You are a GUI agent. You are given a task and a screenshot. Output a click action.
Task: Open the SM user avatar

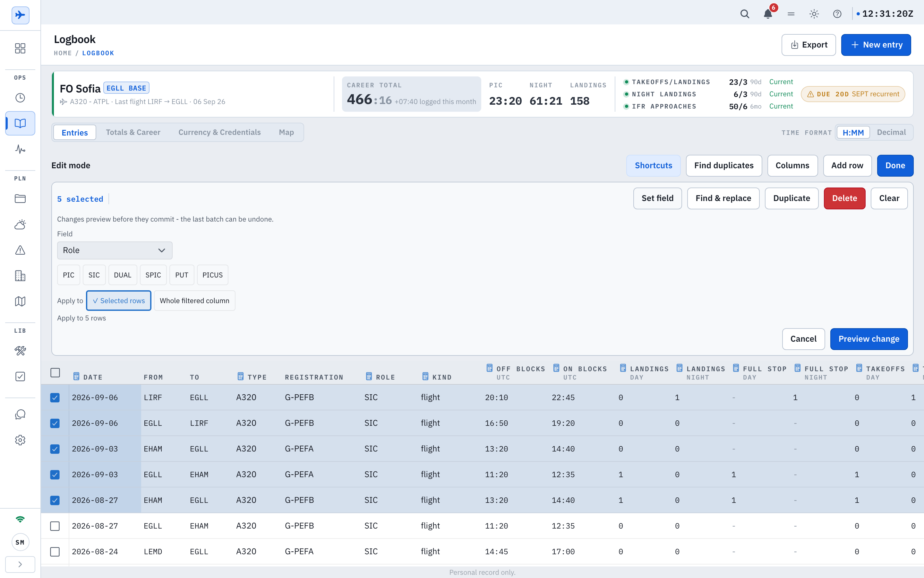pyautogui.click(x=20, y=542)
